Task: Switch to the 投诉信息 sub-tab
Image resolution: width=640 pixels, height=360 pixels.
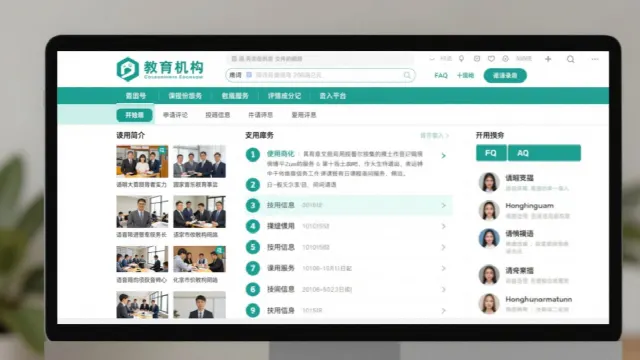Action: (218, 115)
